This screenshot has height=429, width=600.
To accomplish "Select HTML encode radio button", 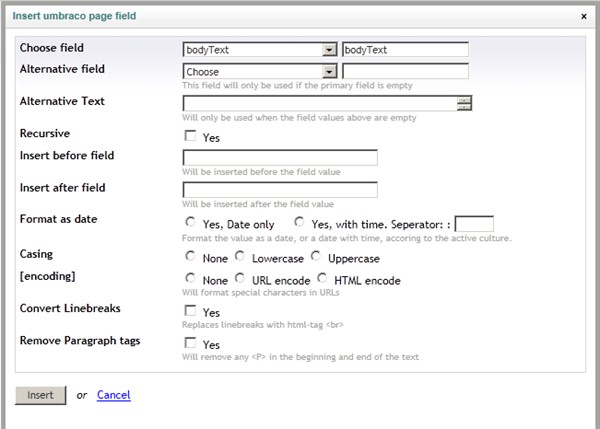I will coord(322,278).
